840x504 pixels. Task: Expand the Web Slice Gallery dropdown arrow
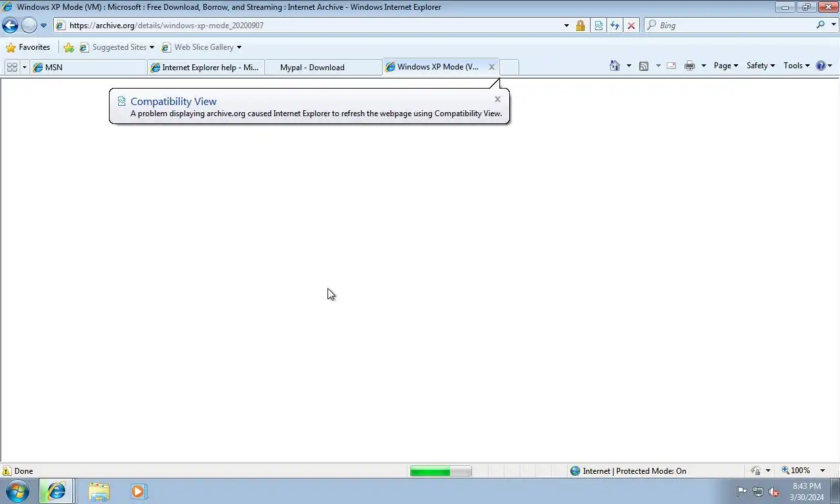coord(239,47)
